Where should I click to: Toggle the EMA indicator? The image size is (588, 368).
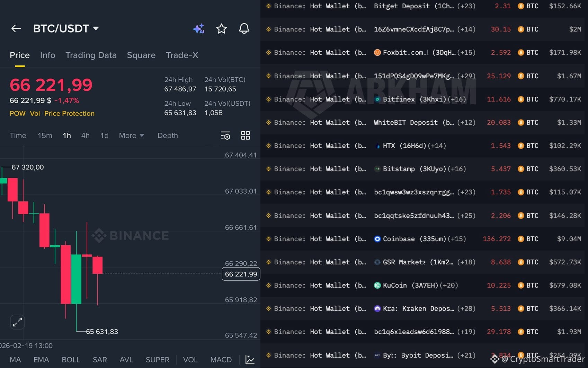pyautogui.click(x=41, y=360)
